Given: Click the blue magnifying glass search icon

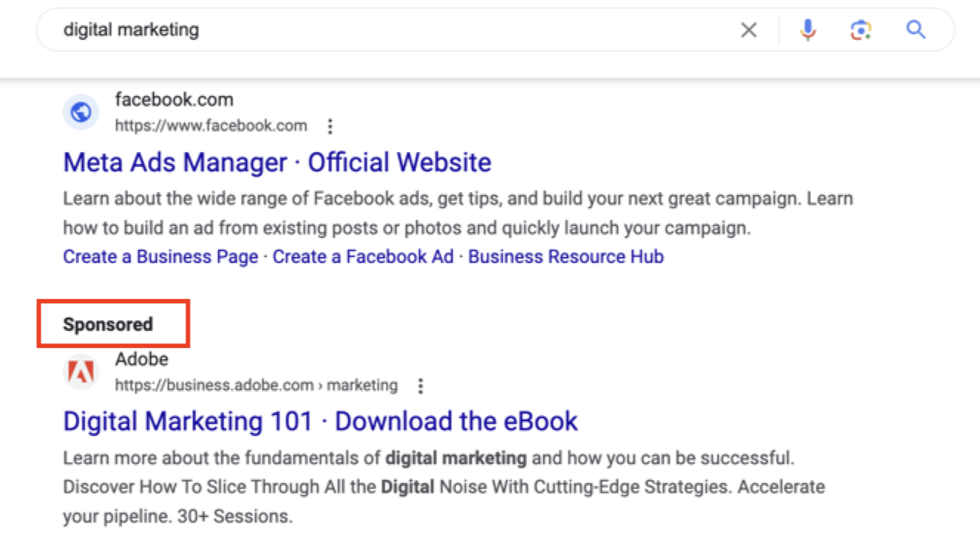Looking at the screenshot, I should 916,30.
